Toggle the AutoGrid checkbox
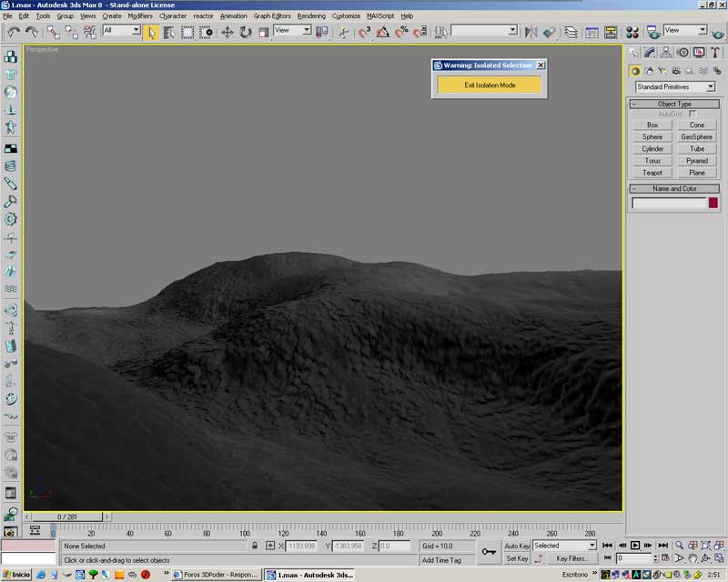The width and height of the screenshot is (728, 582). coord(693,114)
